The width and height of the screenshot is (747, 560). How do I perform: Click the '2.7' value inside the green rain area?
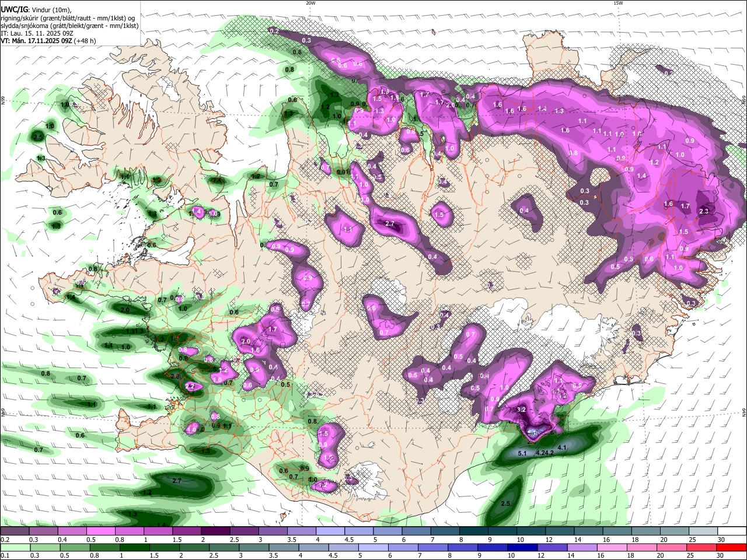(x=177, y=481)
